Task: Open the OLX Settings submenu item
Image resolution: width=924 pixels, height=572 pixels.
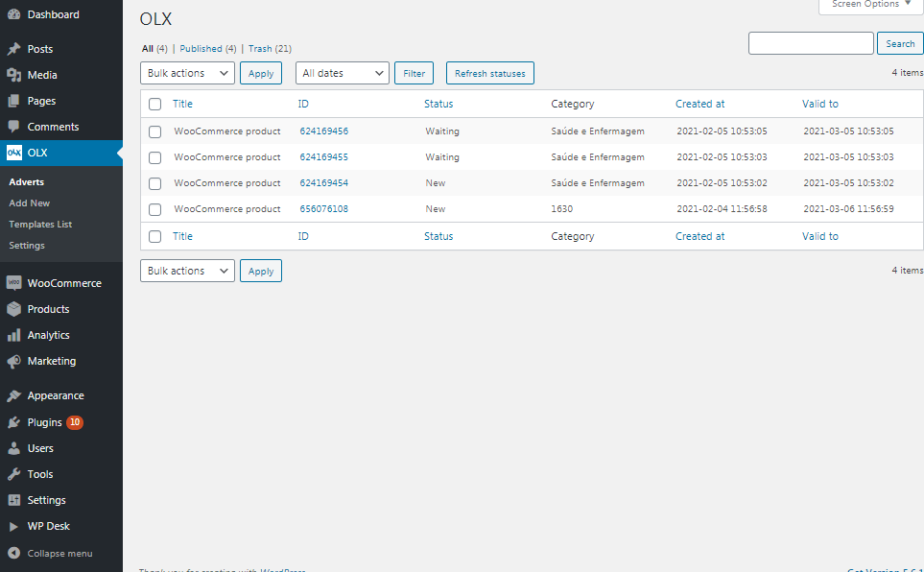Action: [27, 246]
